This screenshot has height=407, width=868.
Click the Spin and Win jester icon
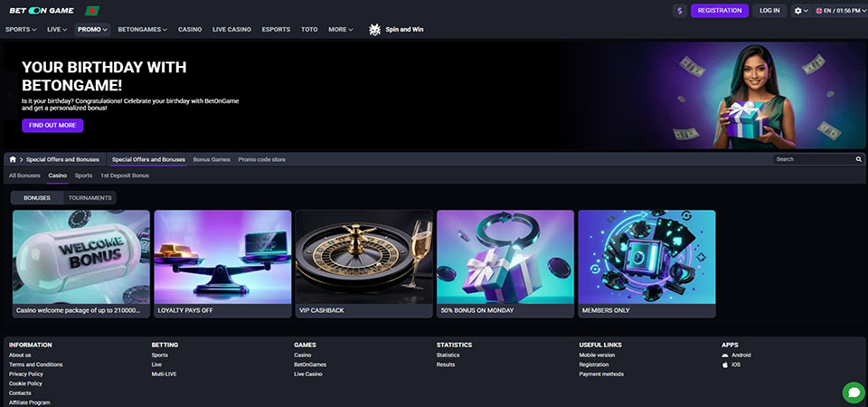[374, 30]
